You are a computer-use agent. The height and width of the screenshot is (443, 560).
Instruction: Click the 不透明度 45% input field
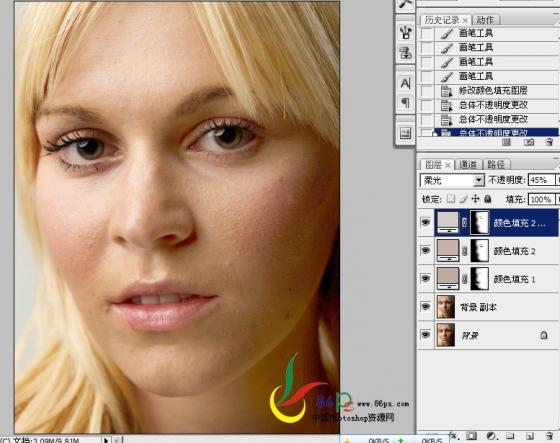(541, 180)
